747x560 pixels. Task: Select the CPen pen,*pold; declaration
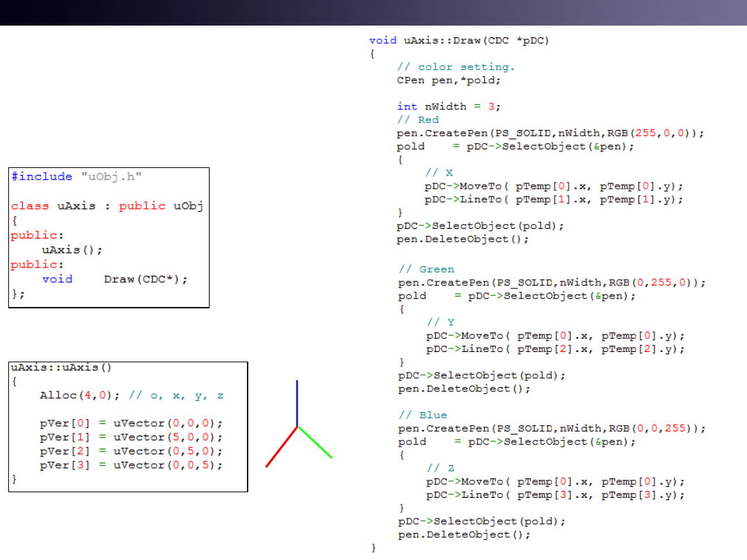(448, 80)
